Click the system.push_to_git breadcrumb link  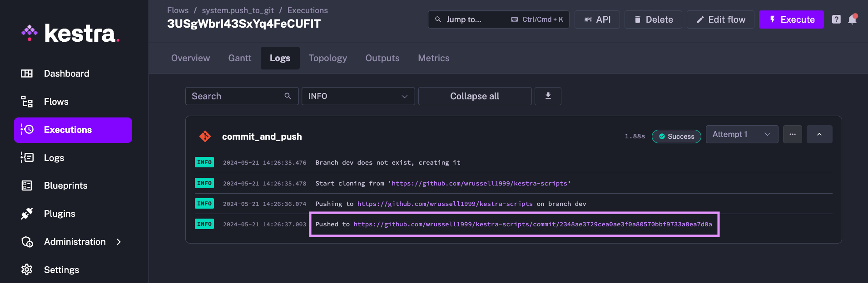coord(238,10)
